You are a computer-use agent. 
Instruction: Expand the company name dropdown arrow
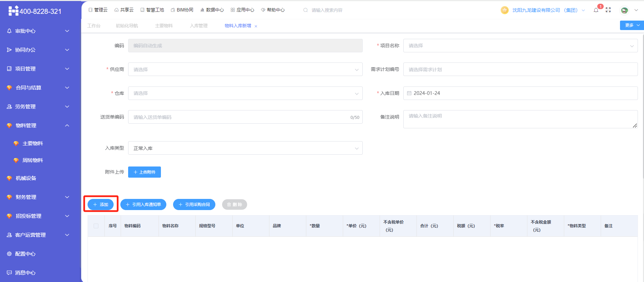583,10
